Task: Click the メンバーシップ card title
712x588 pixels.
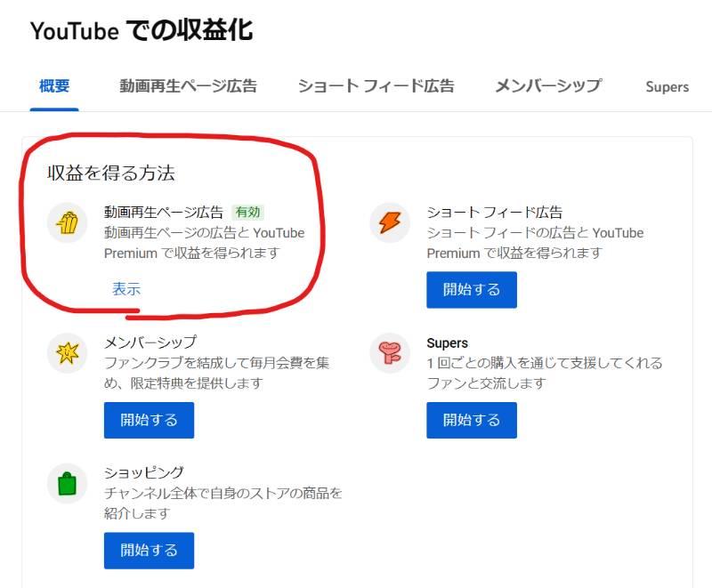Action: coord(150,342)
